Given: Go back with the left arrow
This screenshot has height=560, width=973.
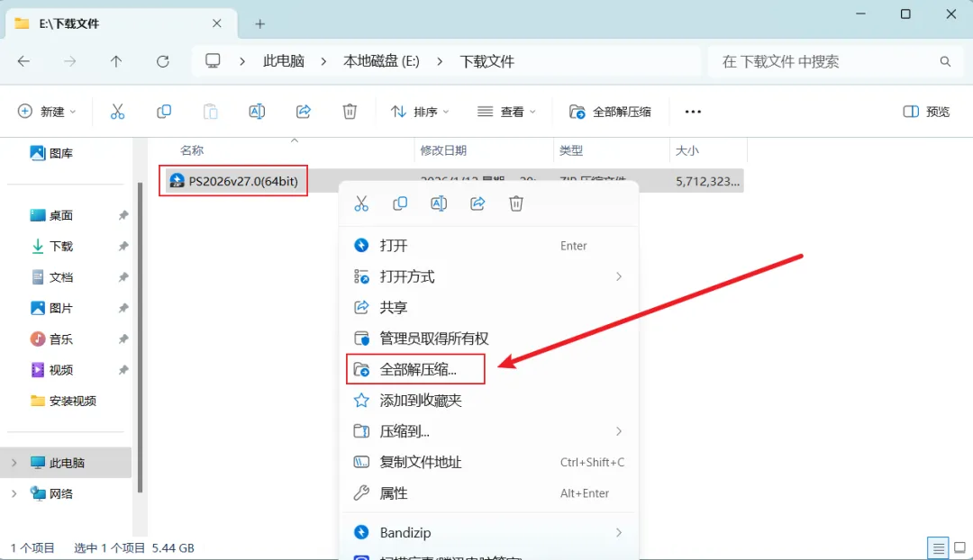Looking at the screenshot, I should [x=23, y=61].
